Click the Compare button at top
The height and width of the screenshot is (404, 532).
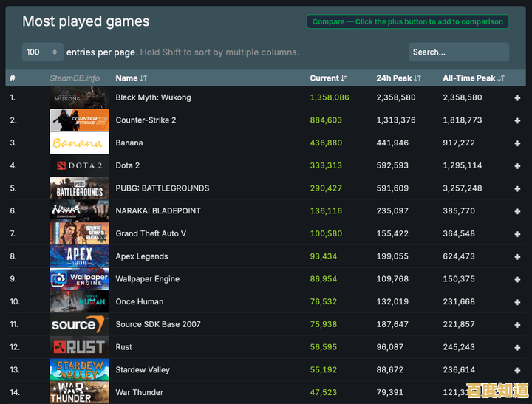[407, 22]
